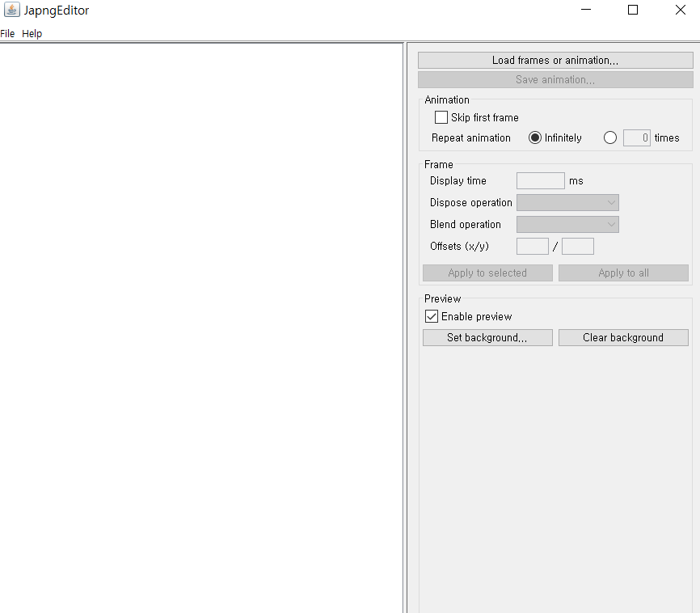Click the repeat times number field

click(637, 137)
